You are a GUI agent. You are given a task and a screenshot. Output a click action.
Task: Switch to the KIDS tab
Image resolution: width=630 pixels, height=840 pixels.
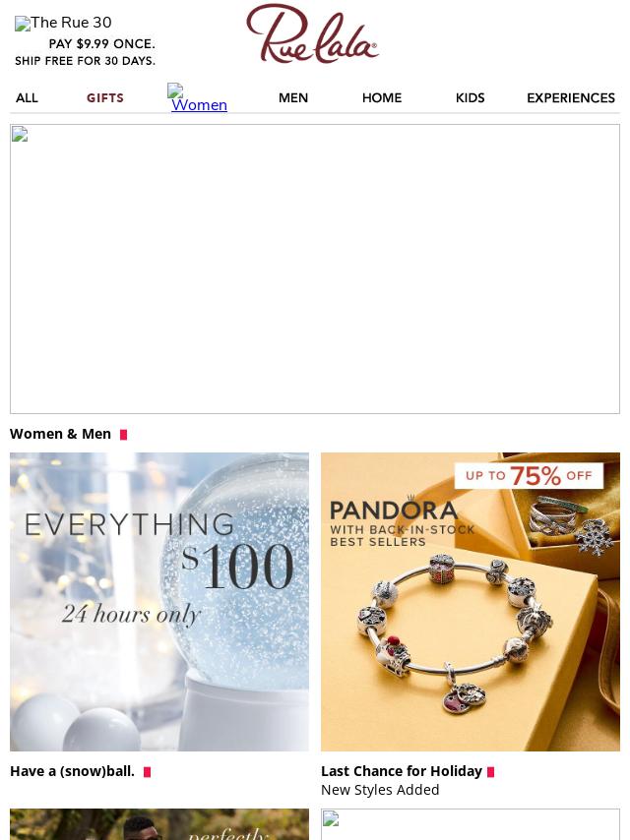[x=471, y=98]
